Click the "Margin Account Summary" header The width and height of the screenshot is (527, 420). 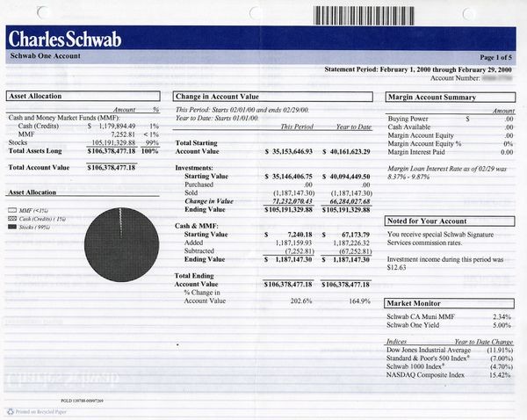[451, 98]
